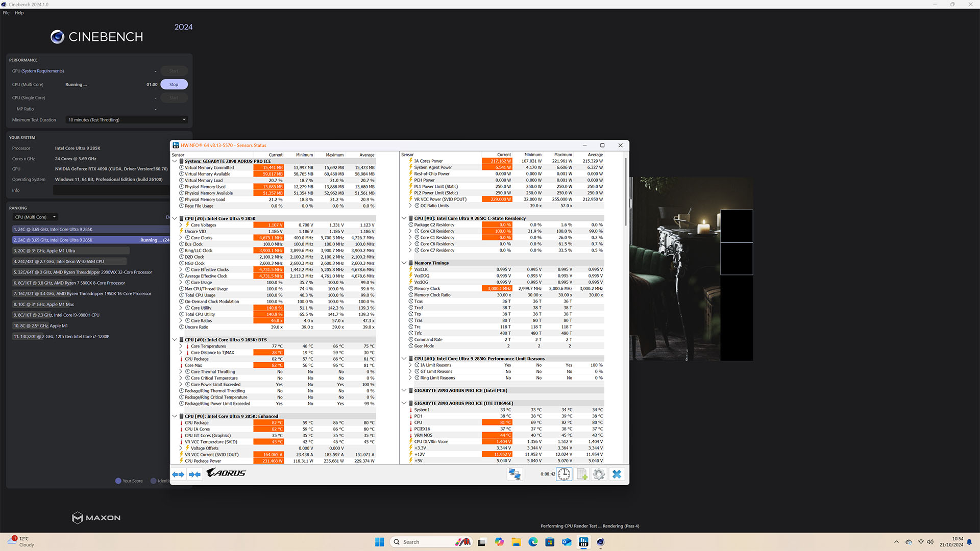Viewport: 980px width, 551px height.
Task: Open weather widget showing 12°C Cloudy
Action: [20, 542]
